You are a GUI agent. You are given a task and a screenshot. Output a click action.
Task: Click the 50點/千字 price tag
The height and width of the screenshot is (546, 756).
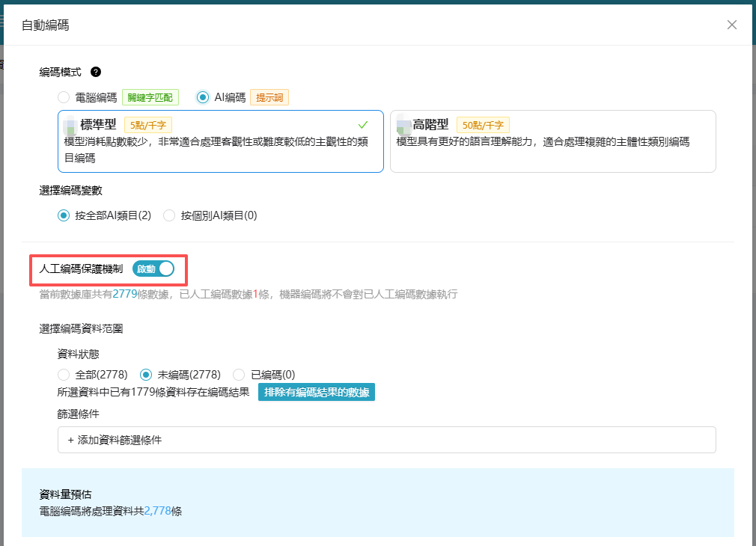coord(482,125)
